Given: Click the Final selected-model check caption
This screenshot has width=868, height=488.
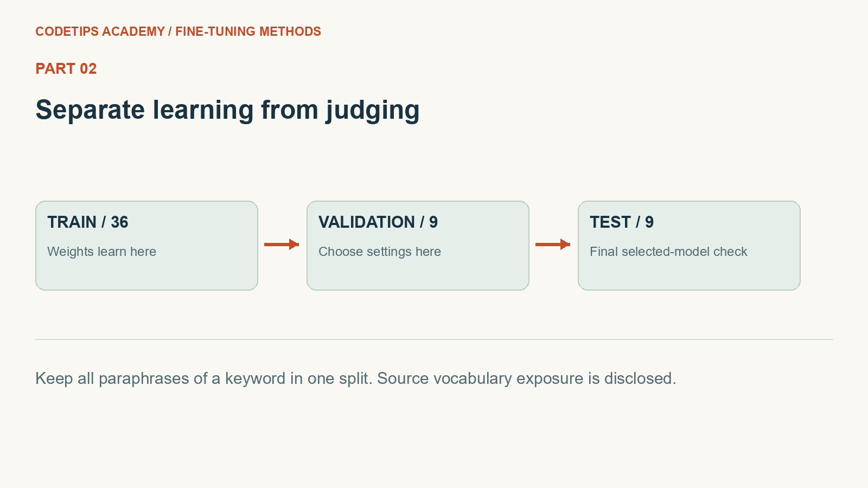Looking at the screenshot, I should [x=668, y=252].
